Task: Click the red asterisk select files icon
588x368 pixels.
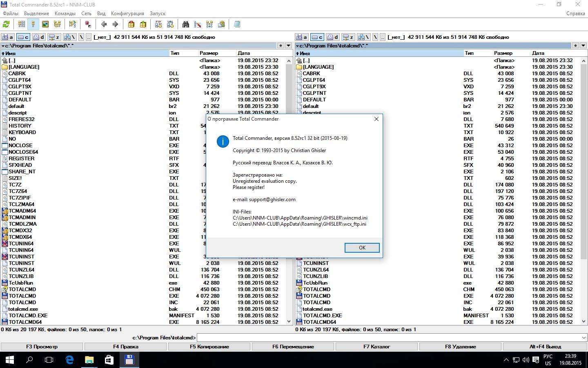Action: tap(88, 24)
